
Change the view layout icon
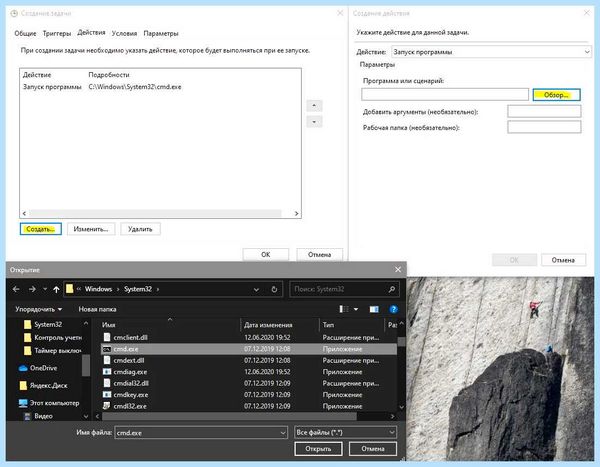click(344, 309)
